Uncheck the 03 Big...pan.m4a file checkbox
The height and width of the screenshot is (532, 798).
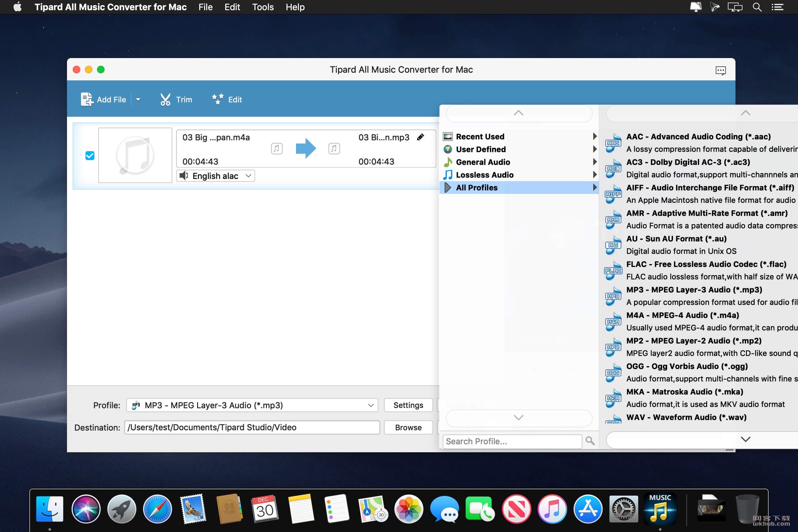coord(90,156)
